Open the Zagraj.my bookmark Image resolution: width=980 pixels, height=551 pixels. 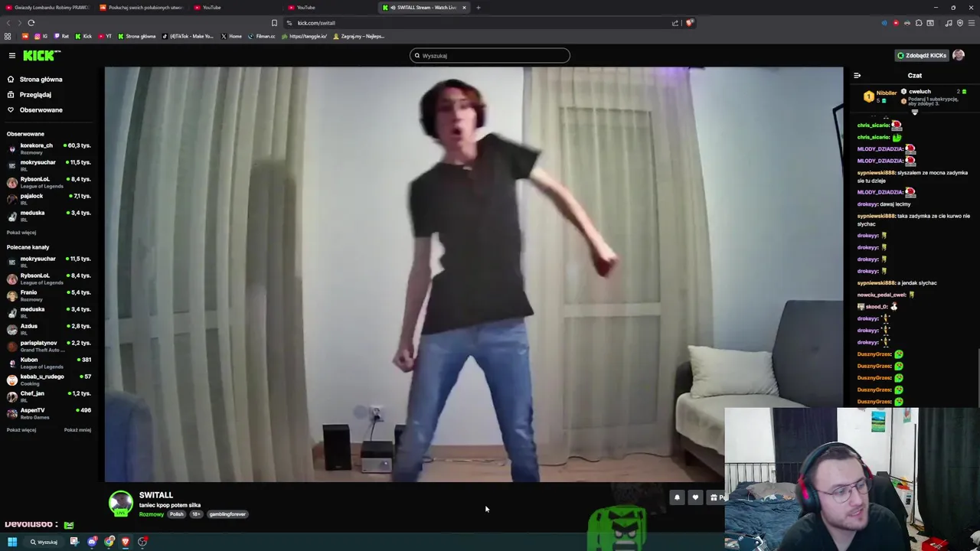(359, 36)
